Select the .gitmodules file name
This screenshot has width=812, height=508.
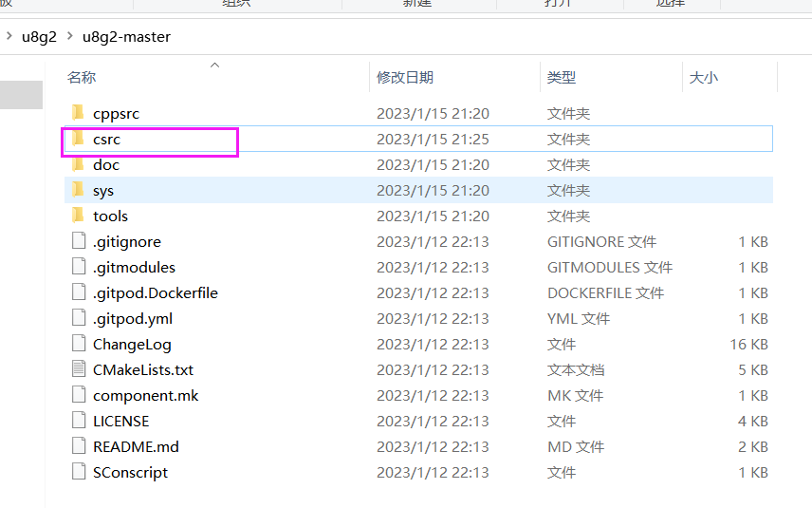click(134, 268)
